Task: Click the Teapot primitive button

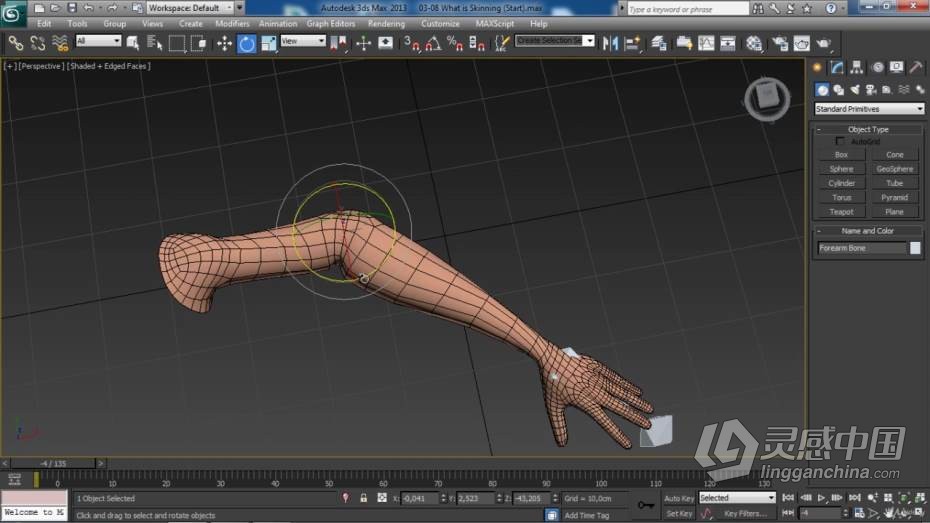Action: [841, 212]
